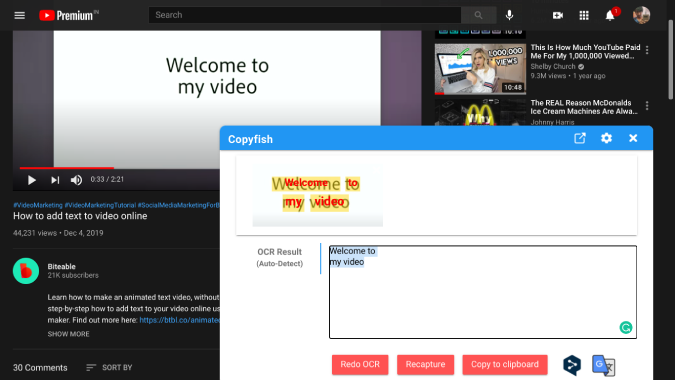Open the YouTube apps grid icon

[584, 15]
